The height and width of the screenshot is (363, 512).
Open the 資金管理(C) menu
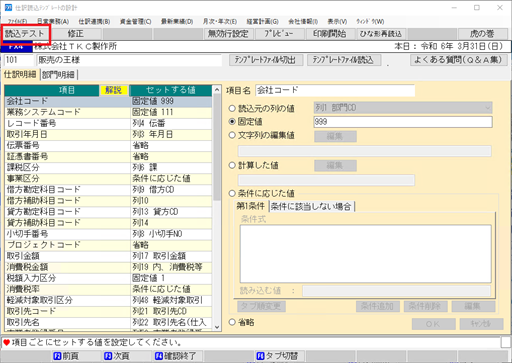[x=136, y=22]
